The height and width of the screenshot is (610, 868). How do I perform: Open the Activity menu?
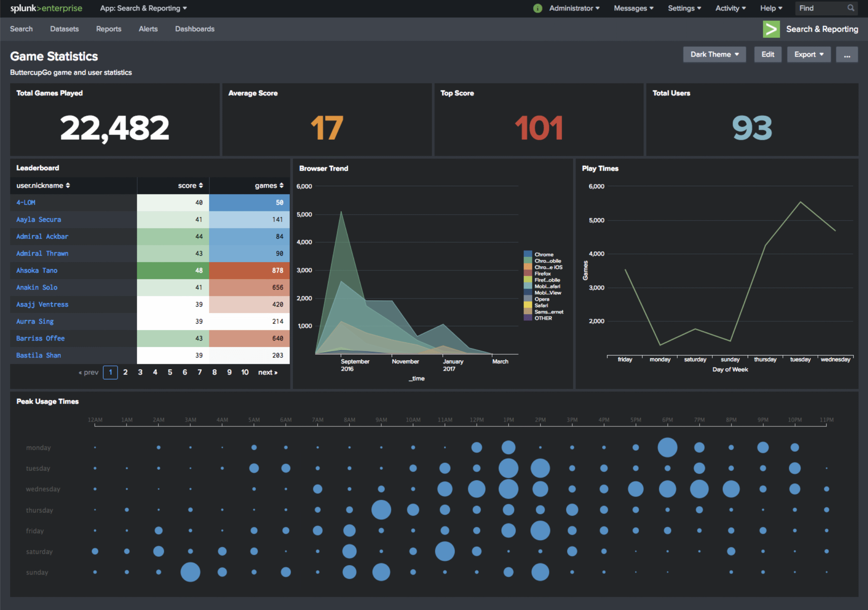coord(729,8)
